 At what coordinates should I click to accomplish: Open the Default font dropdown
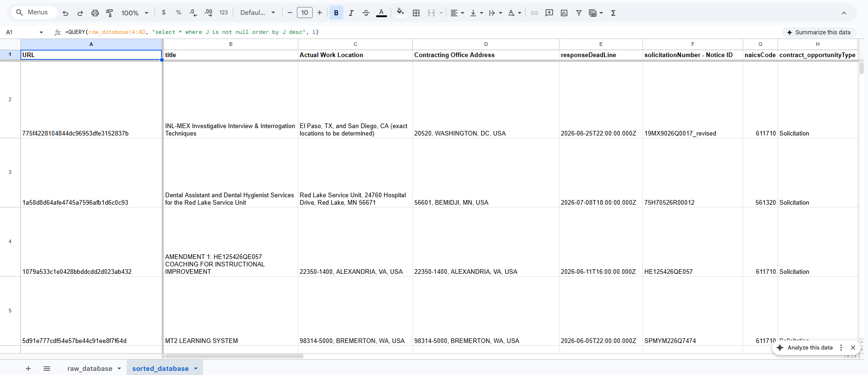[257, 13]
